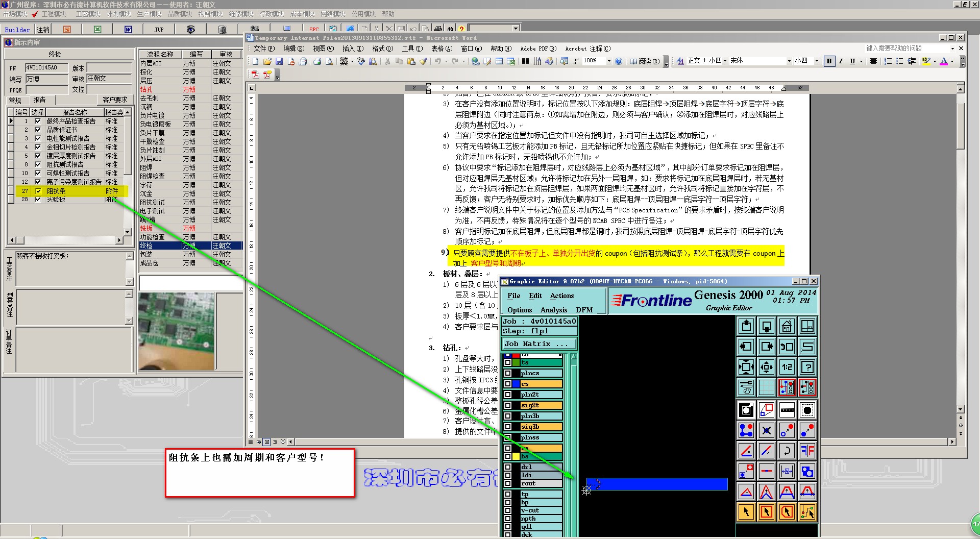Open the Analysis menu in Graphic Editor

pyautogui.click(x=554, y=310)
